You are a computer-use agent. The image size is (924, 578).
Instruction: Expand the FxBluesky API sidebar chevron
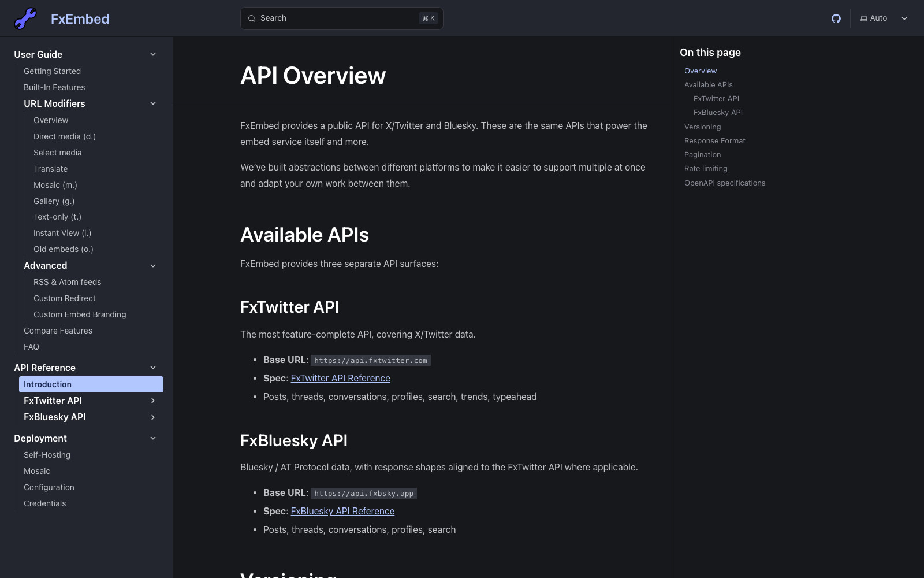tap(153, 417)
